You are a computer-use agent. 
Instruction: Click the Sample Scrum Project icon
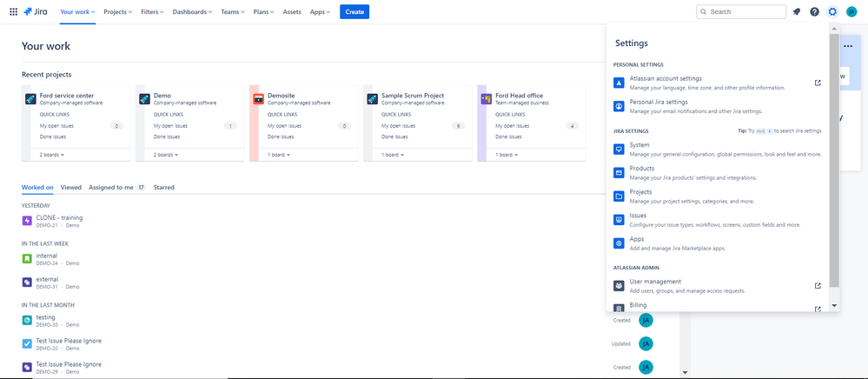pos(373,98)
